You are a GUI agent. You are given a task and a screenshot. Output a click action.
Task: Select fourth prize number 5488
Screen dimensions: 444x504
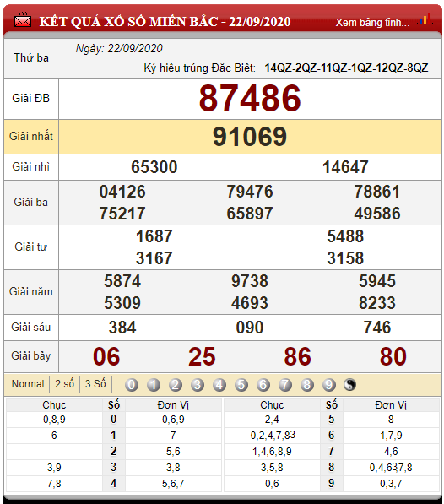345,236
